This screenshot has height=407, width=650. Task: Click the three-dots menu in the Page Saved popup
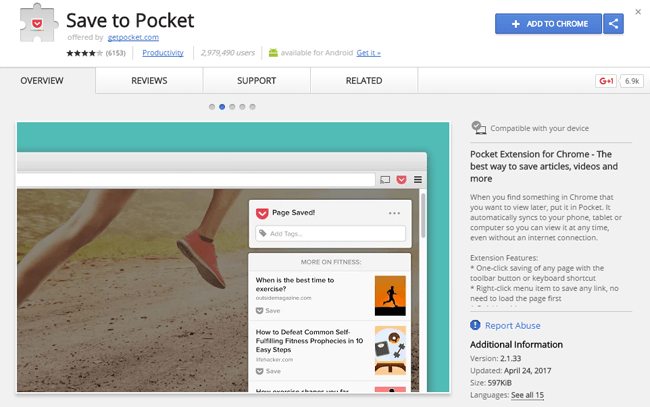[x=394, y=213]
